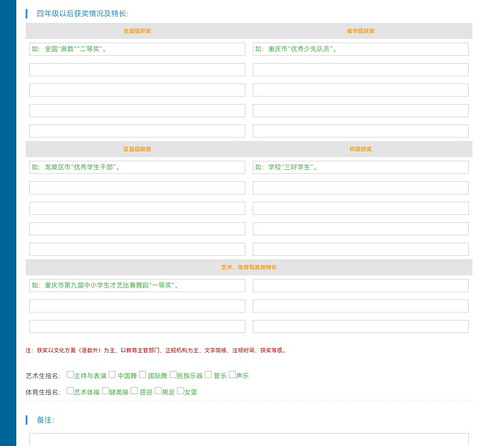Click the 省市级获奖 column header
480x446 pixels.
(360, 31)
